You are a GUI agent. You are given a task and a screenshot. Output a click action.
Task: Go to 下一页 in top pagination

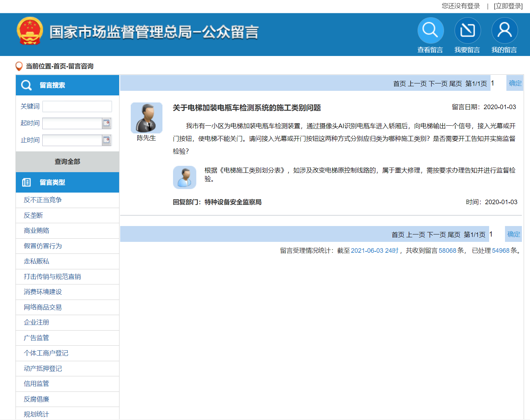438,84
